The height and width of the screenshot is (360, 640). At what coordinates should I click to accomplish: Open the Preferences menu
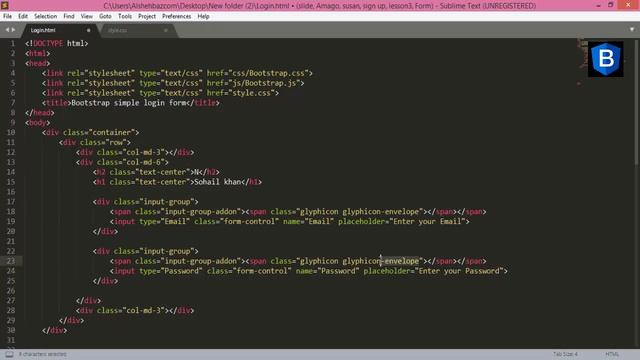(176, 16)
